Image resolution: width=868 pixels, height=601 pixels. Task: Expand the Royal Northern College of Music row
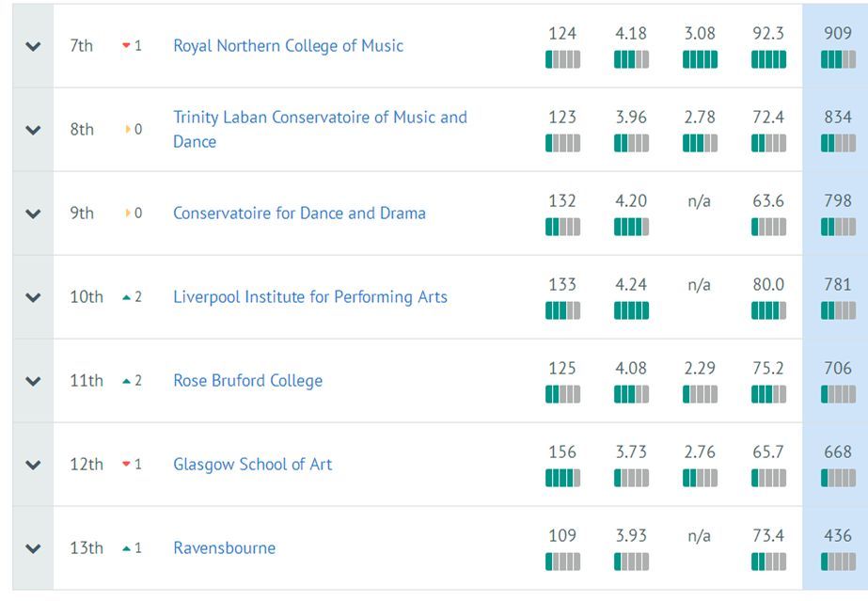[x=33, y=46]
